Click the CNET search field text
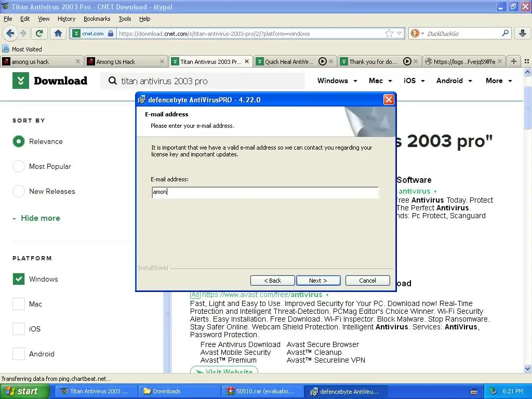Image resolution: width=532 pixels, height=399 pixels. (x=164, y=81)
